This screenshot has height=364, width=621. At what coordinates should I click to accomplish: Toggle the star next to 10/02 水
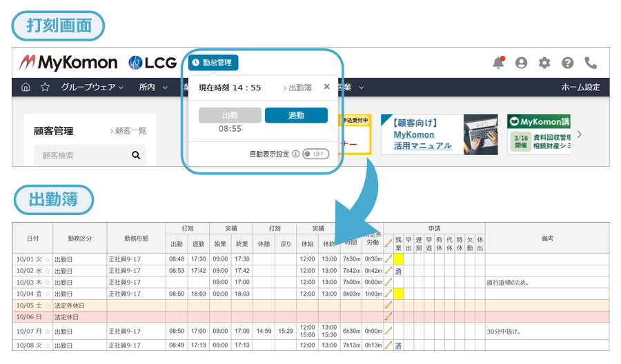click(x=48, y=271)
